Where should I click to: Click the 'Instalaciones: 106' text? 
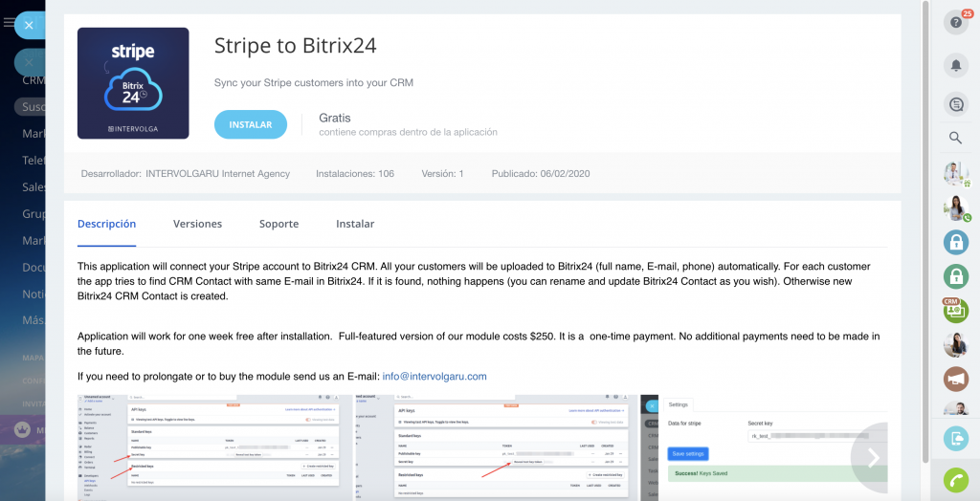[355, 174]
